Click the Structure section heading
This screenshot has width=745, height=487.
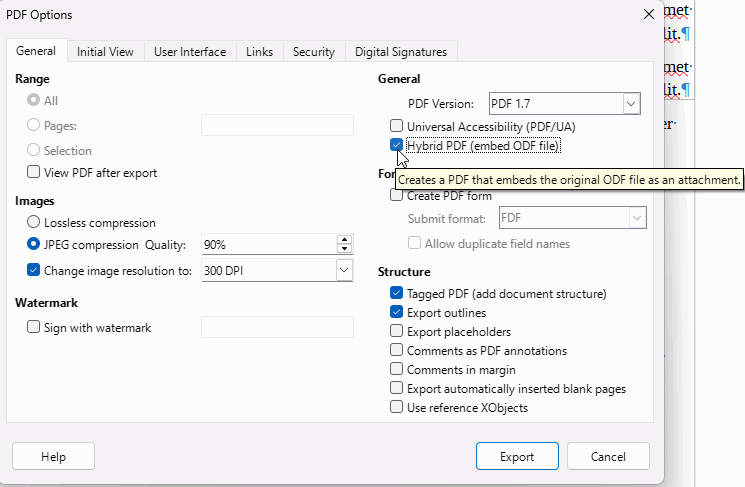[x=404, y=272]
